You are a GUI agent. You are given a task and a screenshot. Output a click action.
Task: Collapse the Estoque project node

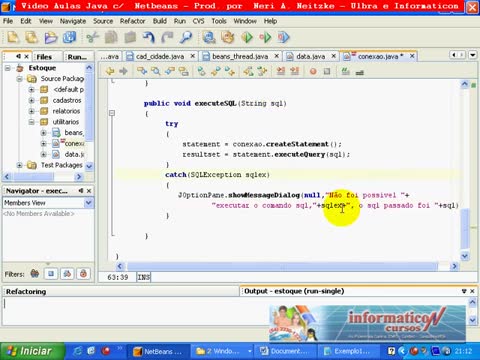click(8, 68)
